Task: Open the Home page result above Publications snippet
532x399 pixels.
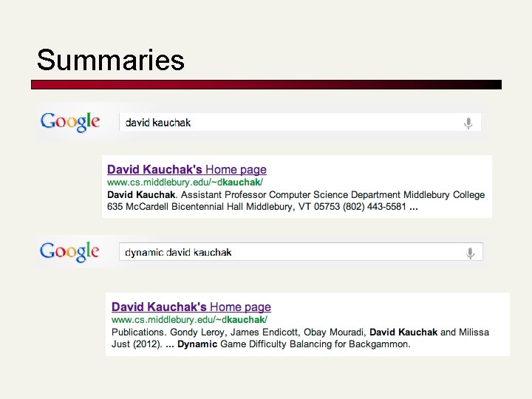Action: (x=191, y=307)
